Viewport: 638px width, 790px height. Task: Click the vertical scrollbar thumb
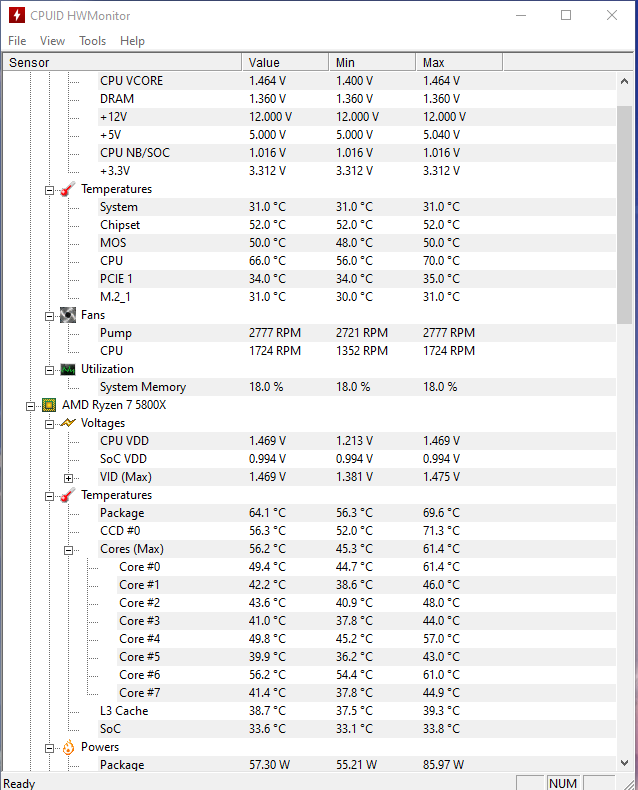[624, 215]
